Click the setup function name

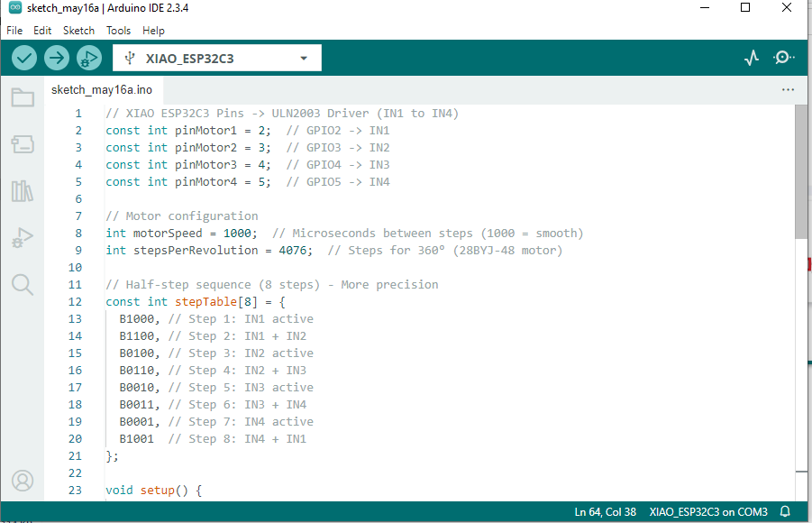[x=158, y=490]
